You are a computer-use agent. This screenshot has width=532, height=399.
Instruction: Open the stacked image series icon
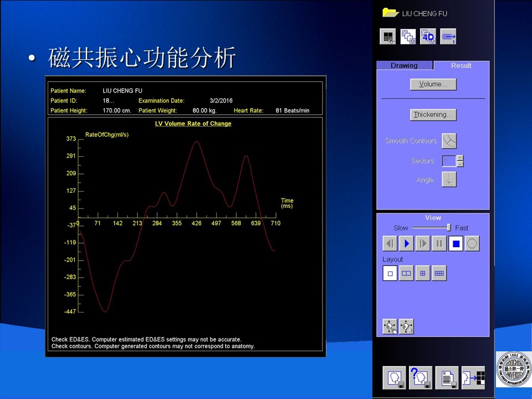pyautogui.click(x=408, y=37)
